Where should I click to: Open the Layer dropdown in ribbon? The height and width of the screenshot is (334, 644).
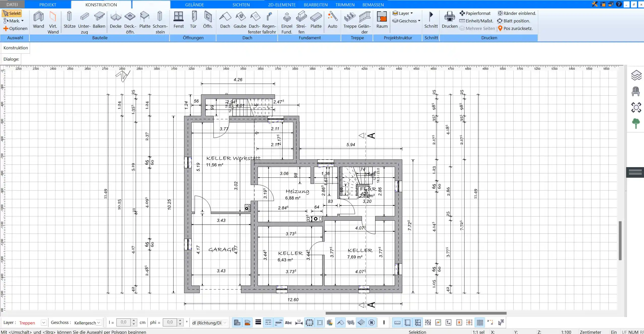(x=403, y=13)
